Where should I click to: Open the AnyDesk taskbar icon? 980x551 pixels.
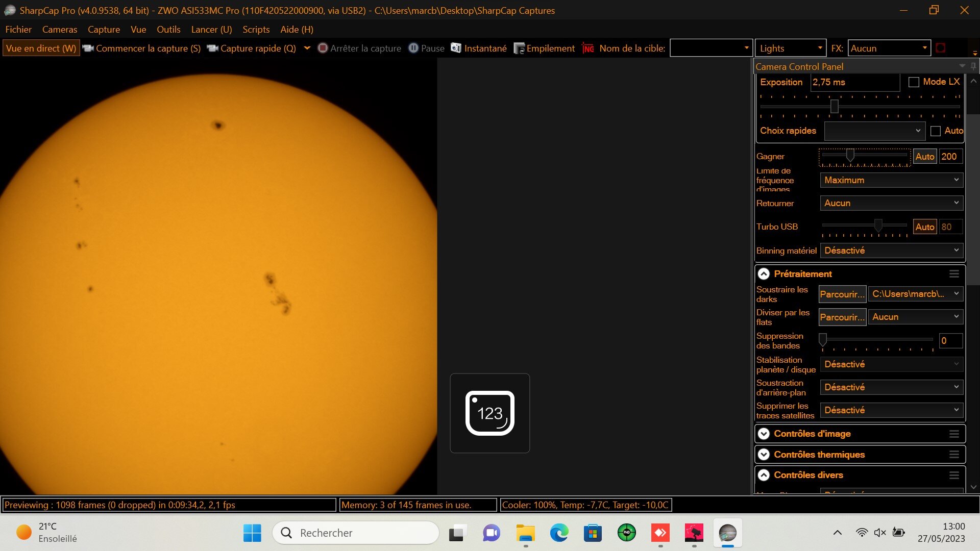click(660, 533)
